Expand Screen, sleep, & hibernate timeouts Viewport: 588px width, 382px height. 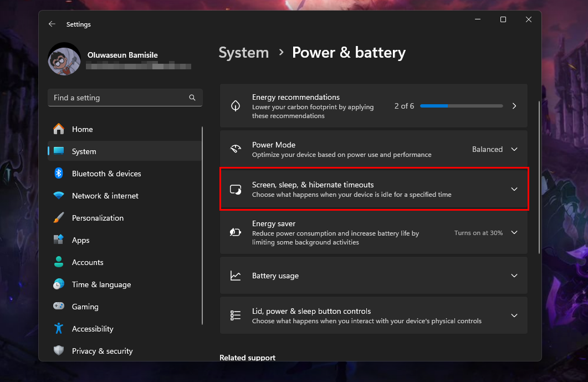coord(514,189)
